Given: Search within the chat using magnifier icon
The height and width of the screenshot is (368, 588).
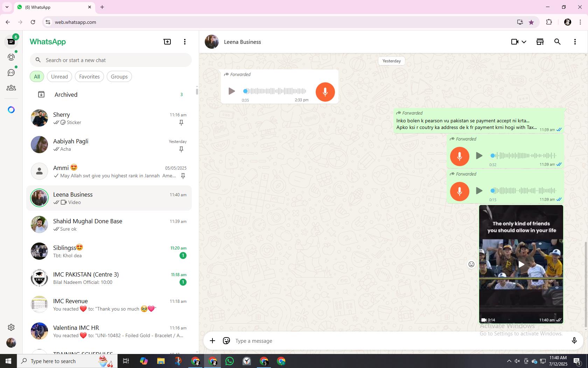Looking at the screenshot, I should click(x=558, y=42).
